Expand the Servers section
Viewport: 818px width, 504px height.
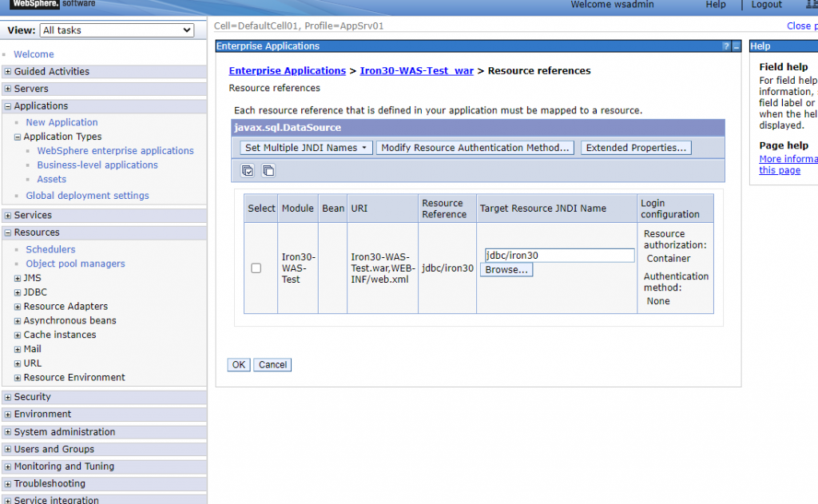8,89
